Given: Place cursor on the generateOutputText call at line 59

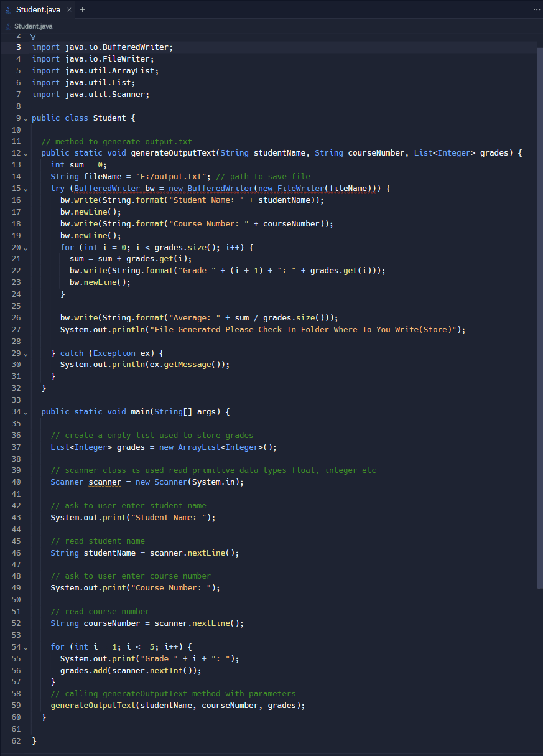Looking at the screenshot, I should tap(93, 705).
